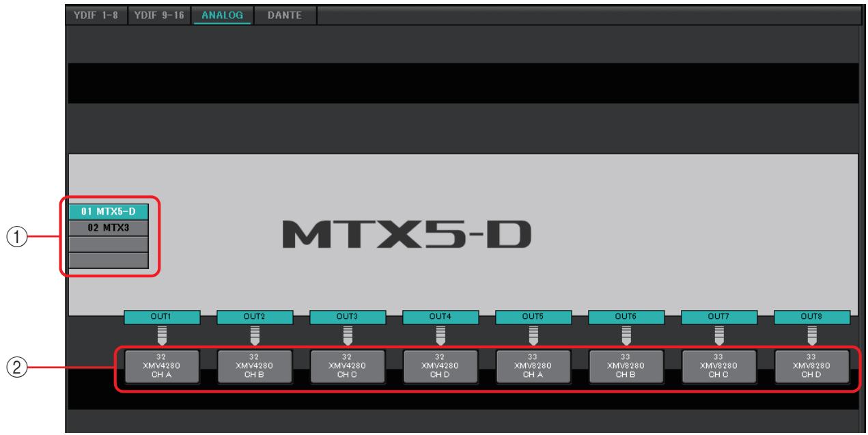This screenshot has height=435, width=868.
Task: Click the OUT6 output label
Action: click(626, 317)
